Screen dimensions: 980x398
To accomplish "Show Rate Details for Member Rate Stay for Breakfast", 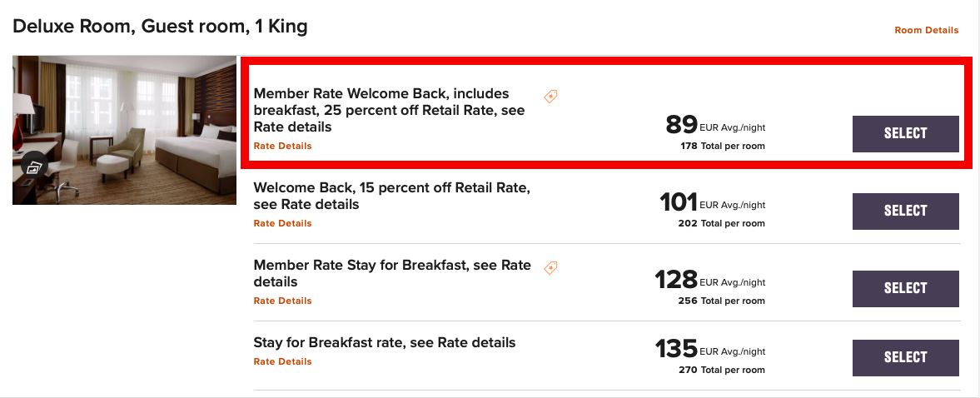I will pyautogui.click(x=282, y=301).
